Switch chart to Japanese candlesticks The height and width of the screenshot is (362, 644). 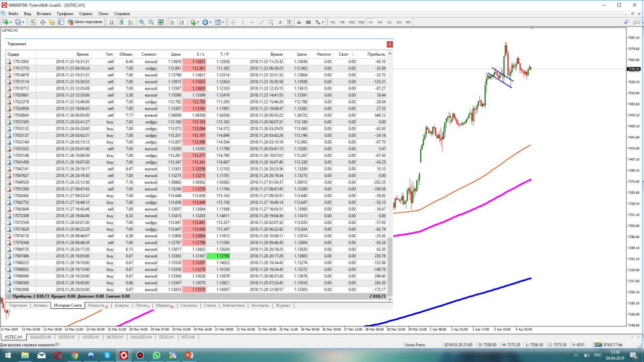point(121,22)
